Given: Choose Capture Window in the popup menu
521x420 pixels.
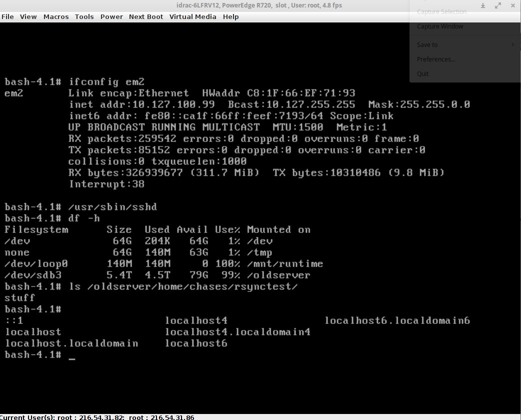Looking at the screenshot, I should (440, 26).
